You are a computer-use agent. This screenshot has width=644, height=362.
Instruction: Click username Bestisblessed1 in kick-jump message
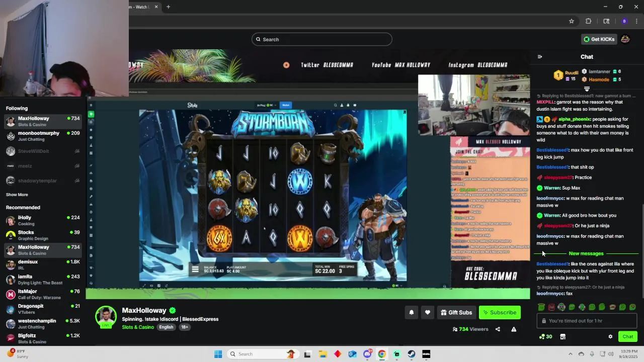click(x=553, y=150)
